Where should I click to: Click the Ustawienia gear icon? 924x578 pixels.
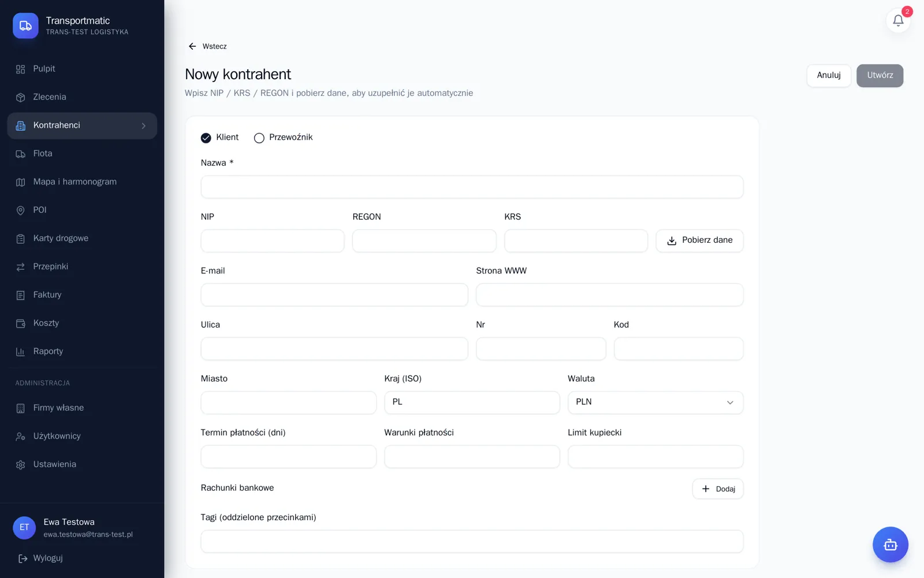click(21, 465)
